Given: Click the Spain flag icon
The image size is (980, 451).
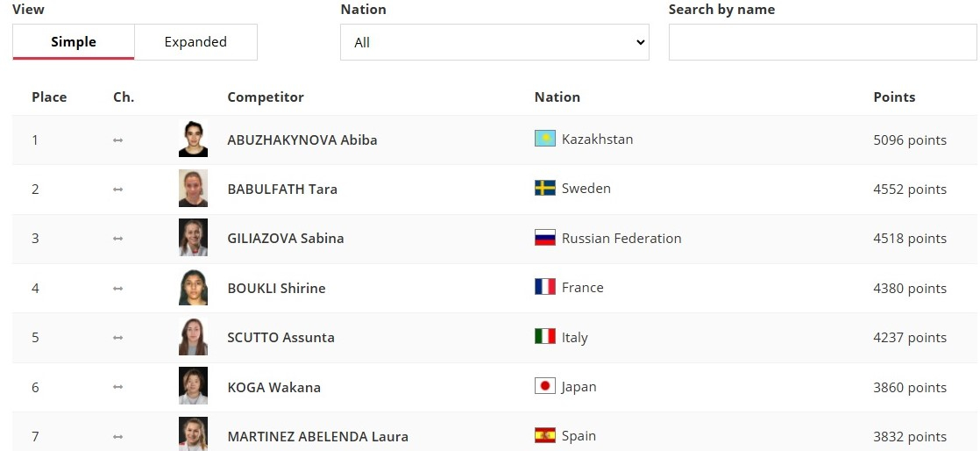Looking at the screenshot, I should coord(544,435).
